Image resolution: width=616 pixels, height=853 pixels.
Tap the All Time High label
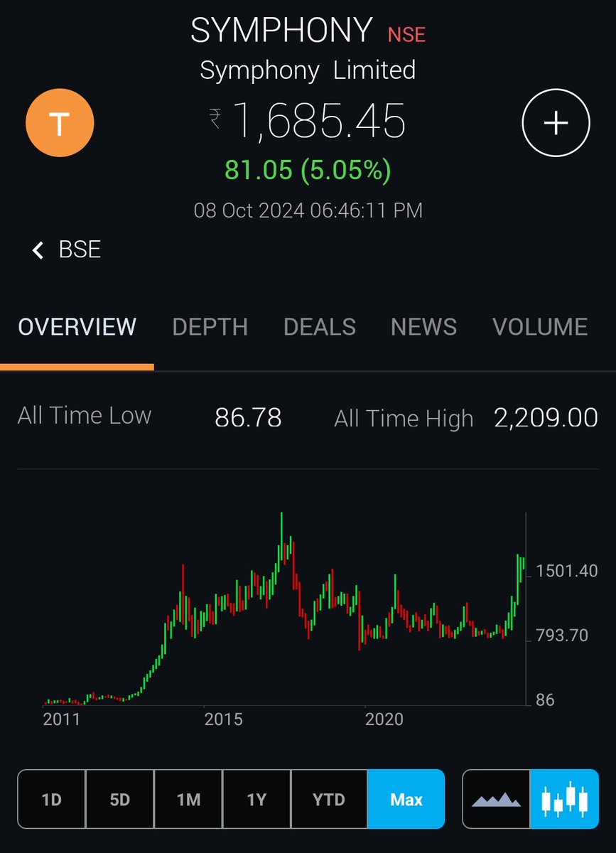(x=404, y=419)
